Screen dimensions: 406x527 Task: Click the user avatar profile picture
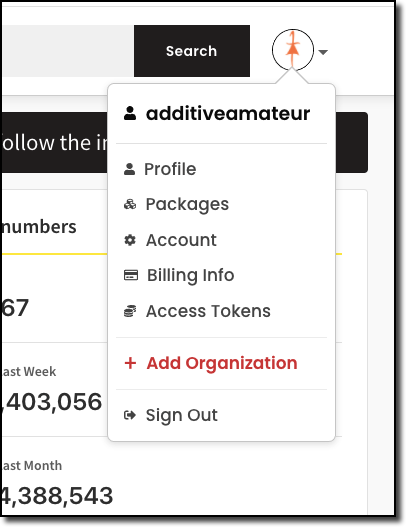pos(293,50)
